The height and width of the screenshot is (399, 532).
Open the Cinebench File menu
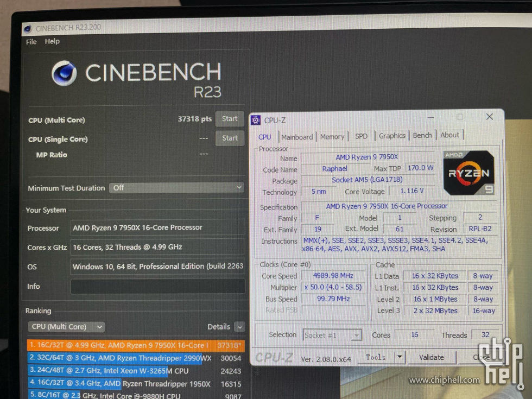[31, 42]
